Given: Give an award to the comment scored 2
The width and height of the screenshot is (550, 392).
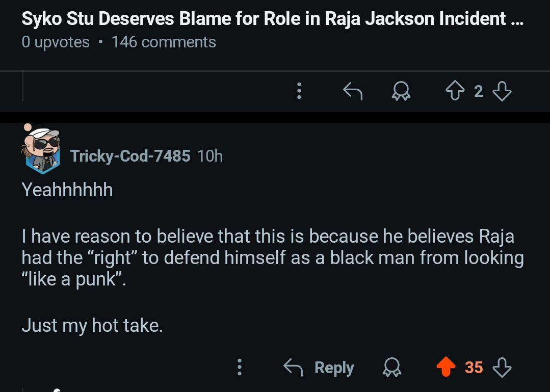Looking at the screenshot, I should click(401, 91).
